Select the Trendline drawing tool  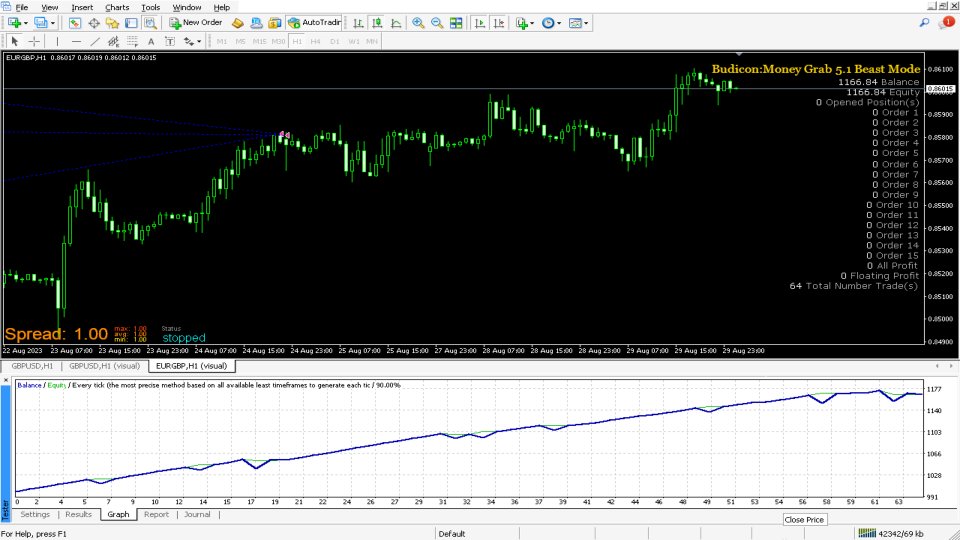pyautogui.click(x=95, y=41)
